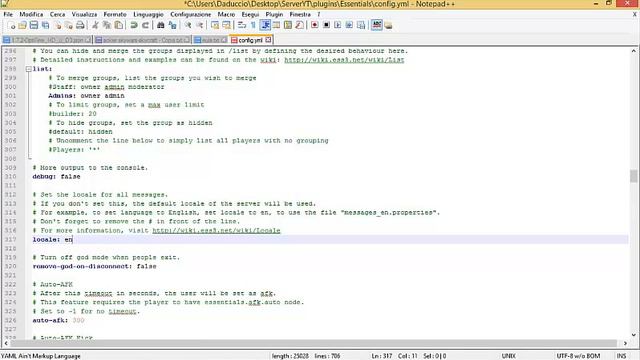Copy selection using the toolbar Copy icon
Screen dimensions: 640x360
click(107, 25)
